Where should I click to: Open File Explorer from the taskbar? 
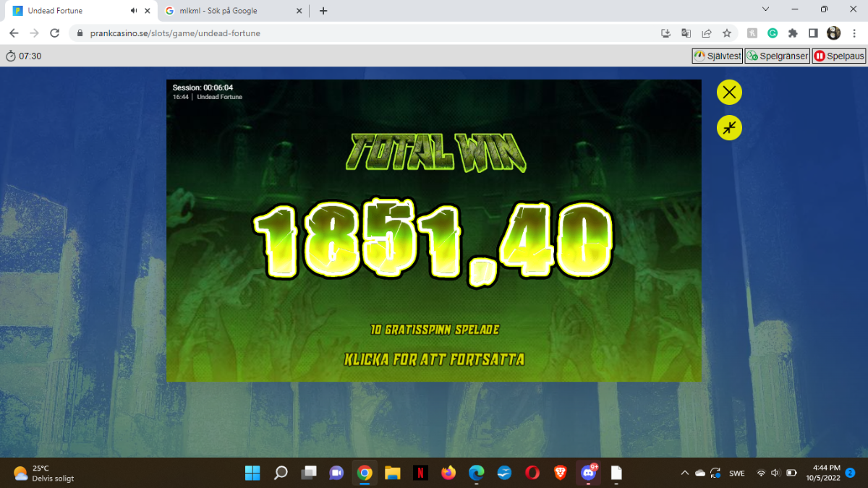click(x=392, y=473)
